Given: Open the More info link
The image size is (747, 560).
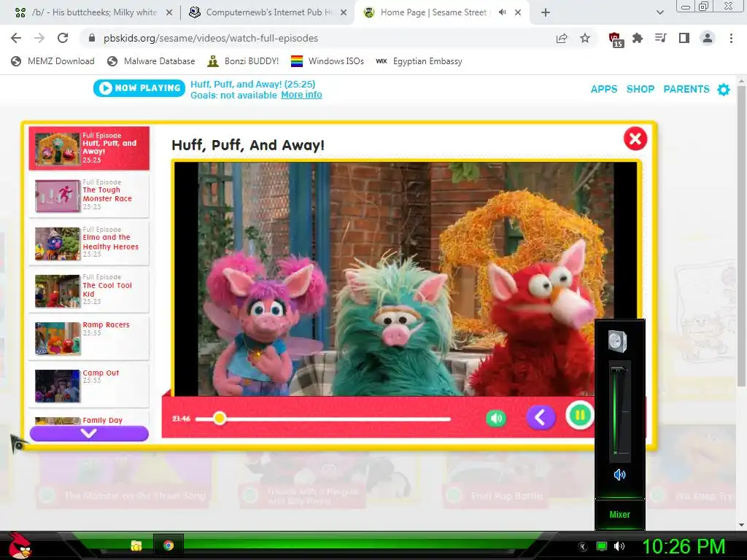Looking at the screenshot, I should pos(301,95).
